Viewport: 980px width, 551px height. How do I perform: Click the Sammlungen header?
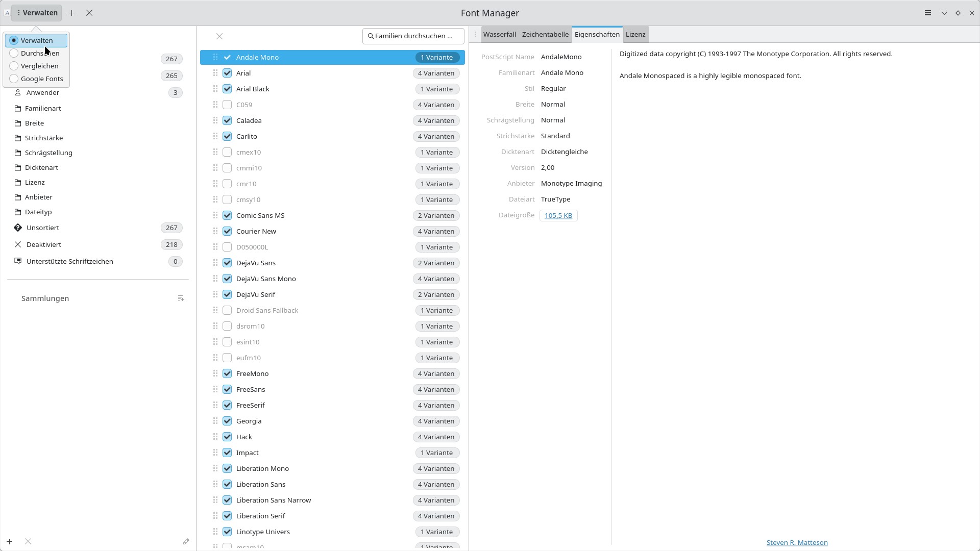tap(45, 298)
